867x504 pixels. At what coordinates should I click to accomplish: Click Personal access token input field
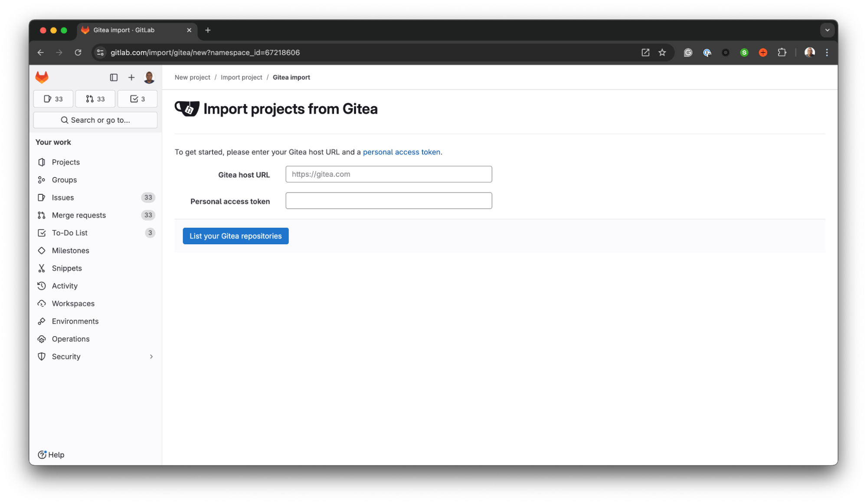[x=388, y=200]
